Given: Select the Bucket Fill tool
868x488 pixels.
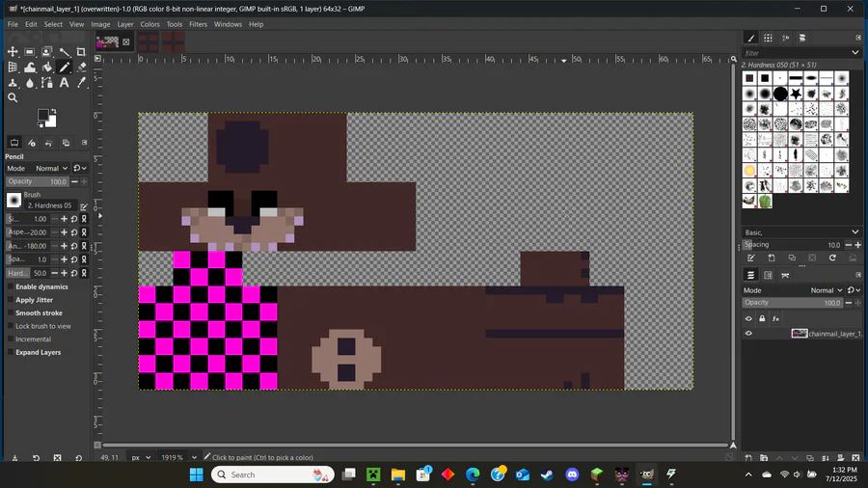Looking at the screenshot, I should coord(47,68).
